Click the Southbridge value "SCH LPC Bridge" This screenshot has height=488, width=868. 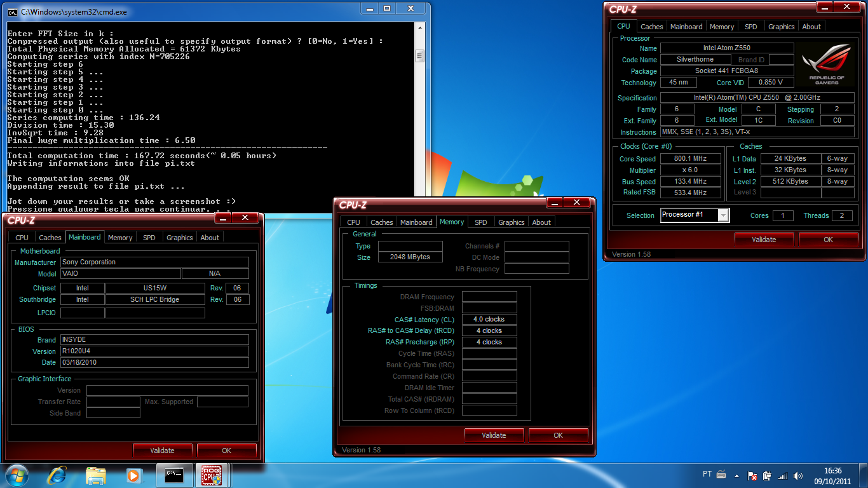click(155, 299)
